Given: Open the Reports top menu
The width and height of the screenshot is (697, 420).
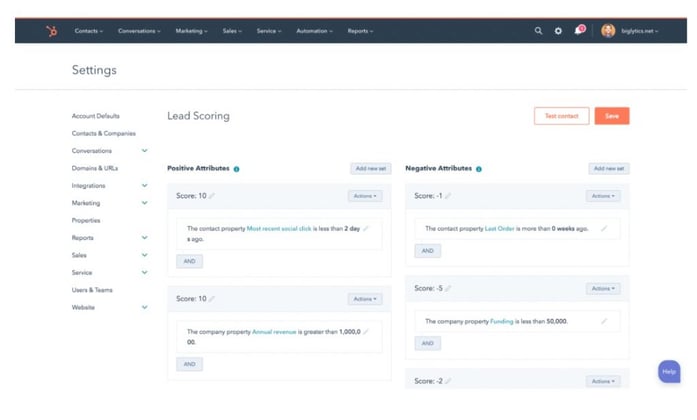Looking at the screenshot, I should 360,31.
